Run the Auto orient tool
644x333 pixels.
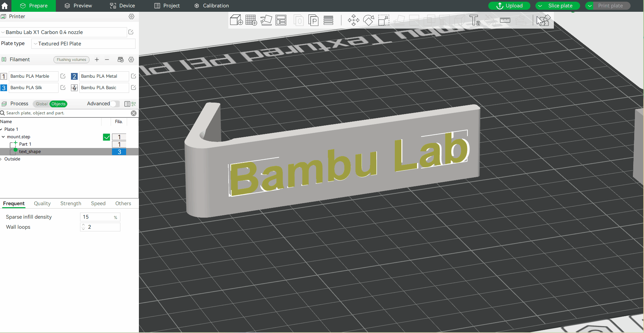[266, 20]
